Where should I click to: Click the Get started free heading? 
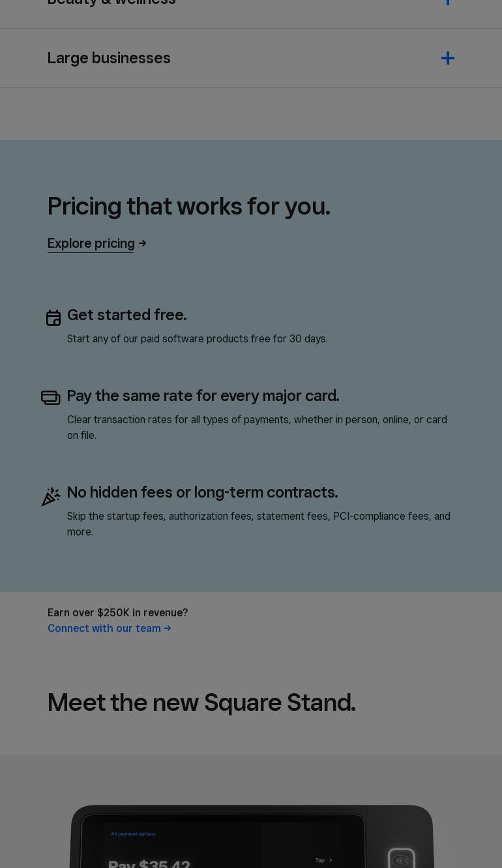pyautogui.click(x=127, y=315)
